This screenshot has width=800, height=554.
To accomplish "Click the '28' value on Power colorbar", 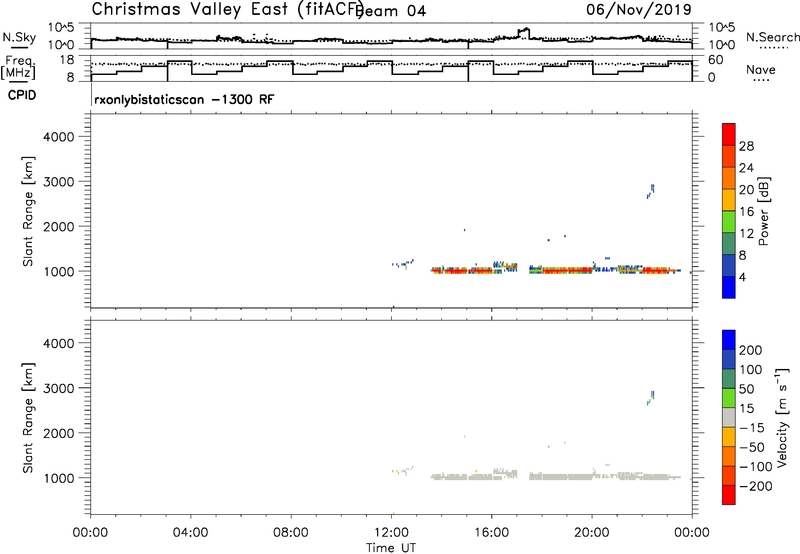I will click(x=746, y=146).
